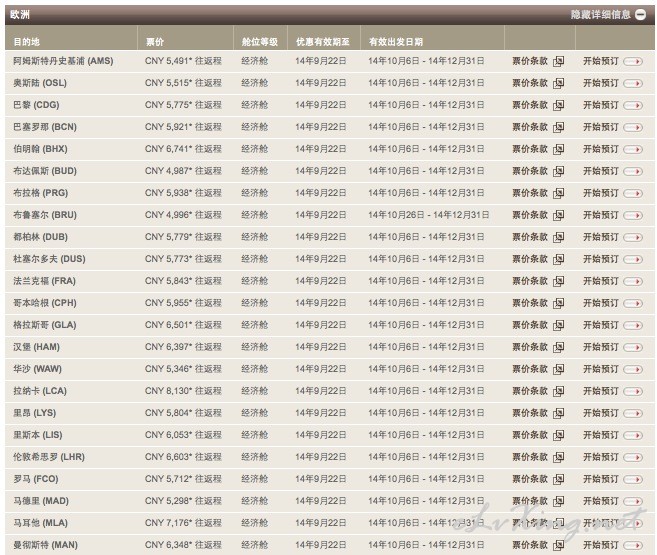The image size is (657, 555).
Task: Click the 目的地 column header
Action: tap(26, 42)
